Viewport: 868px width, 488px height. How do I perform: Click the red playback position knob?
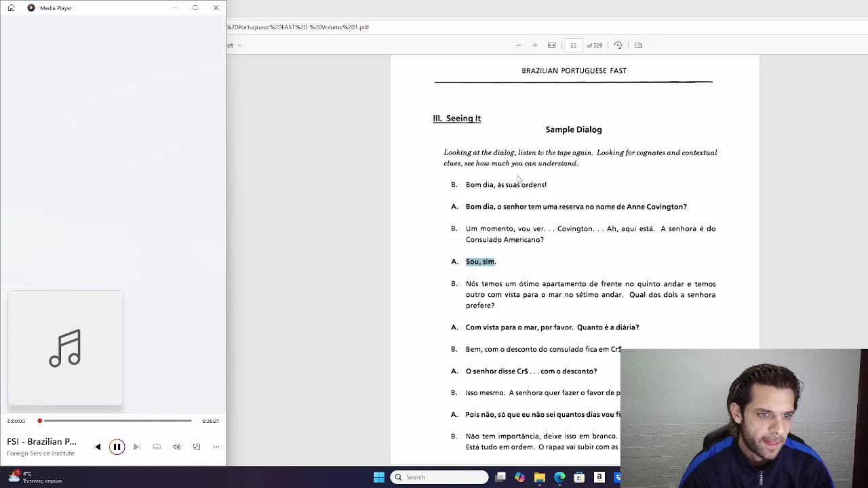point(40,421)
